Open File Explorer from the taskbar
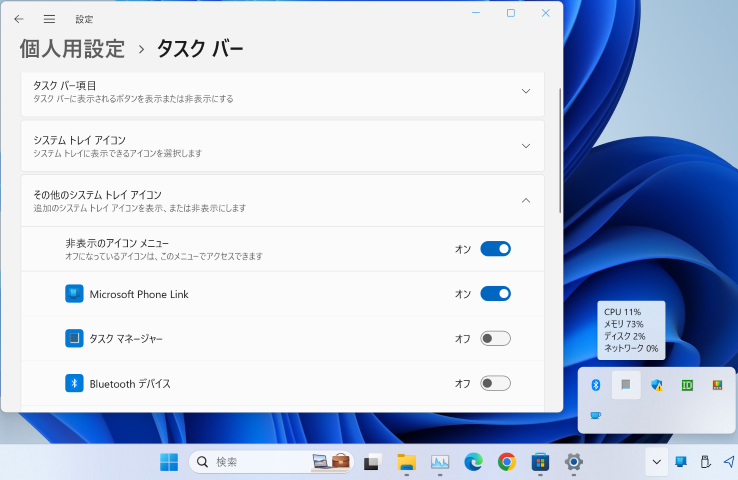The width and height of the screenshot is (738, 480). pos(406,462)
